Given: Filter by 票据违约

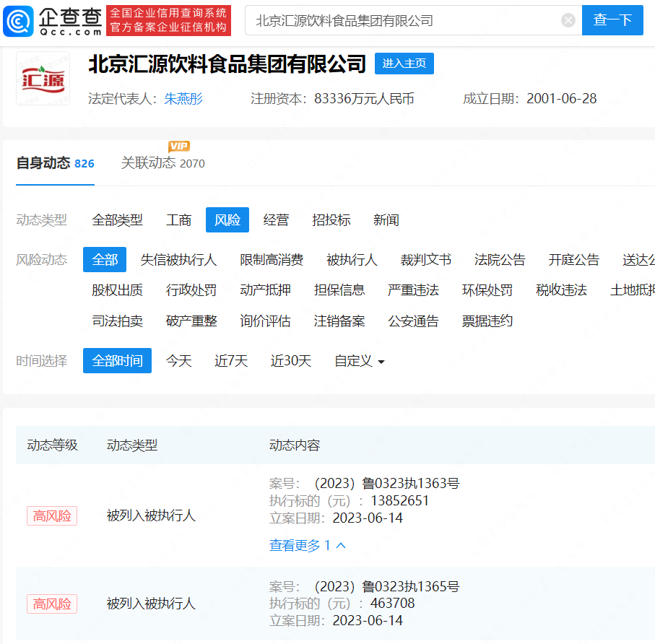Looking at the screenshot, I should [487, 321].
